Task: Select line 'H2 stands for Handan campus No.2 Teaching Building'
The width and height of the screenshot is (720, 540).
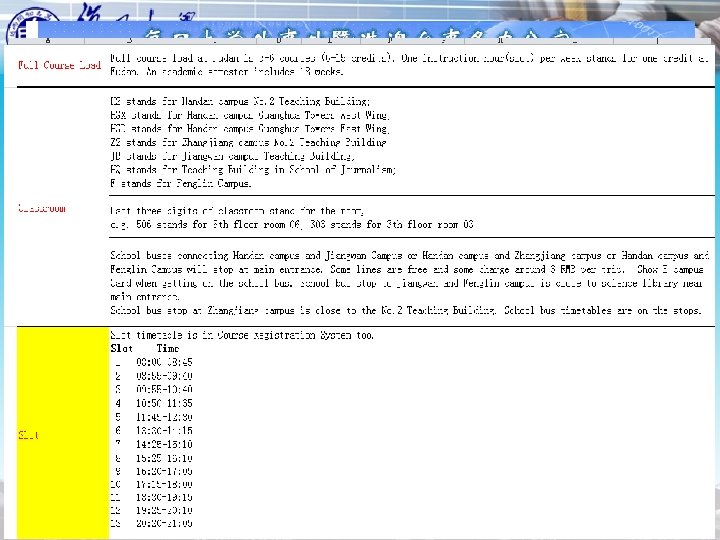Action: point(240,101)
